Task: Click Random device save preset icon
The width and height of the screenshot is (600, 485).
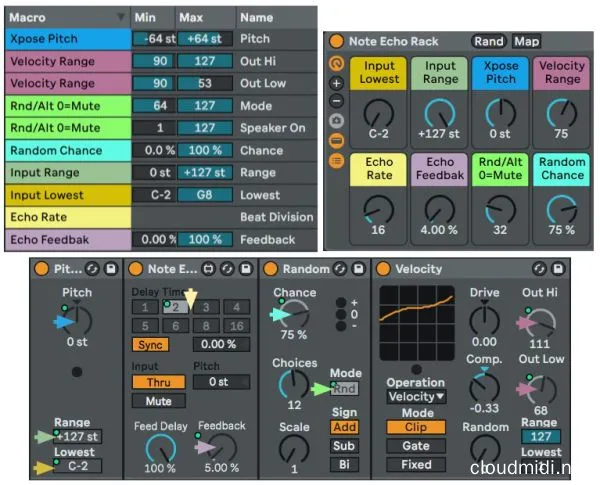Action: coord(359,269)
